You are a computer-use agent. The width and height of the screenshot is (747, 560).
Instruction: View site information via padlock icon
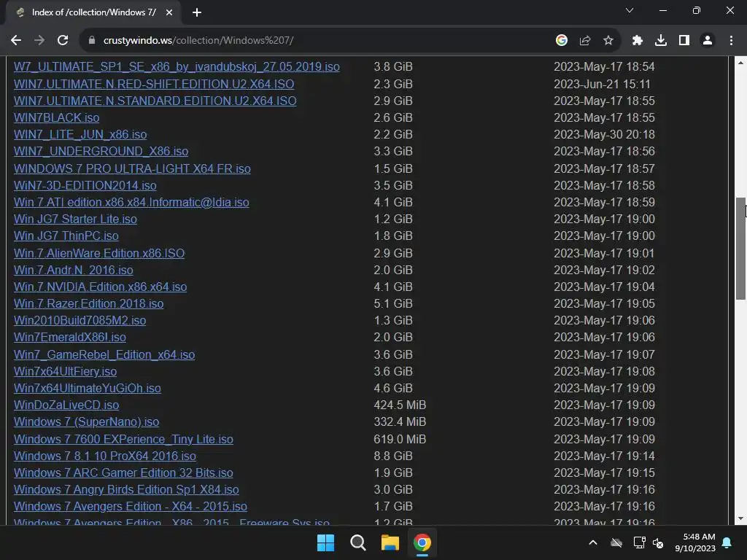point(92,41)
